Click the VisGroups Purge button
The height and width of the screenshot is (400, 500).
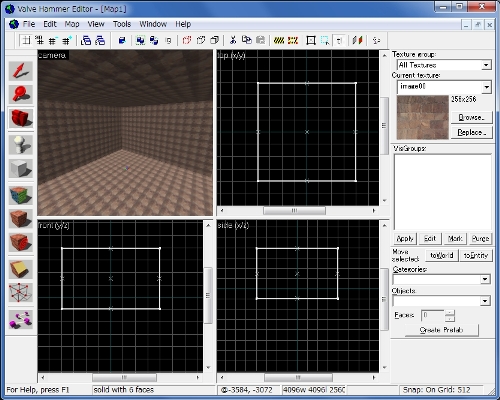(480, 238)
